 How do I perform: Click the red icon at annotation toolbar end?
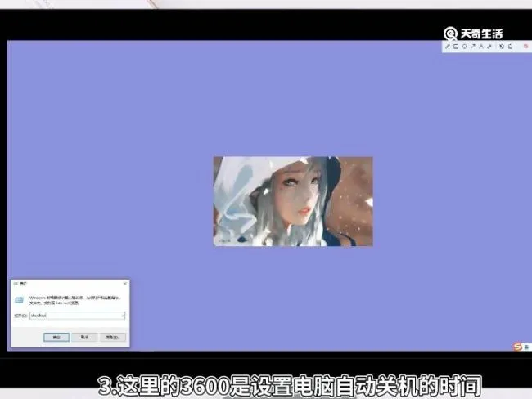[525, 46]
